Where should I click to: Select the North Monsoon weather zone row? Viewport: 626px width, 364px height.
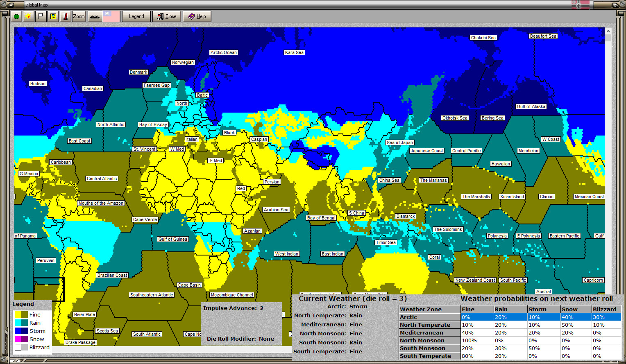click(x=510, y=341)
